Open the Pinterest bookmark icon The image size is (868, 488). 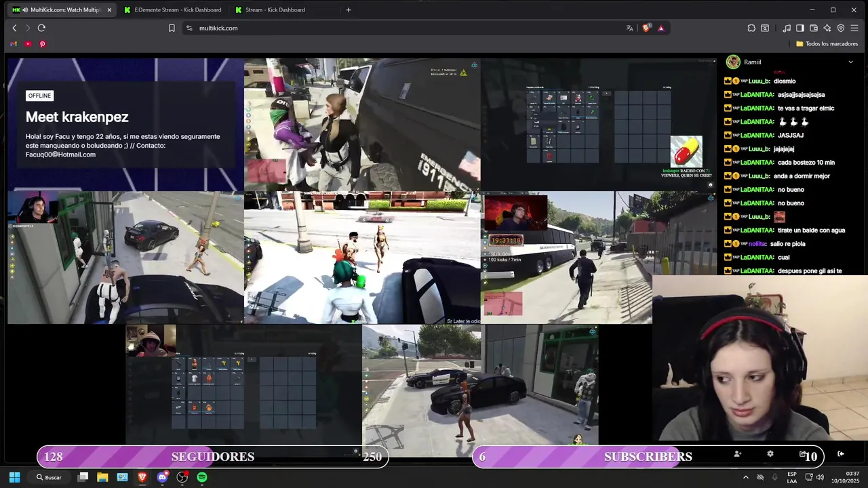tap(42, 44)
